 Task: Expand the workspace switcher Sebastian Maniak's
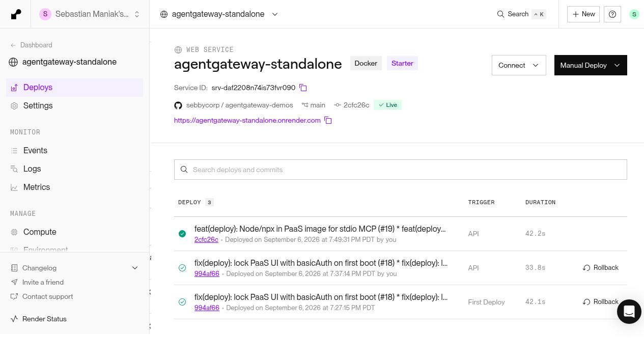point(90,14)
